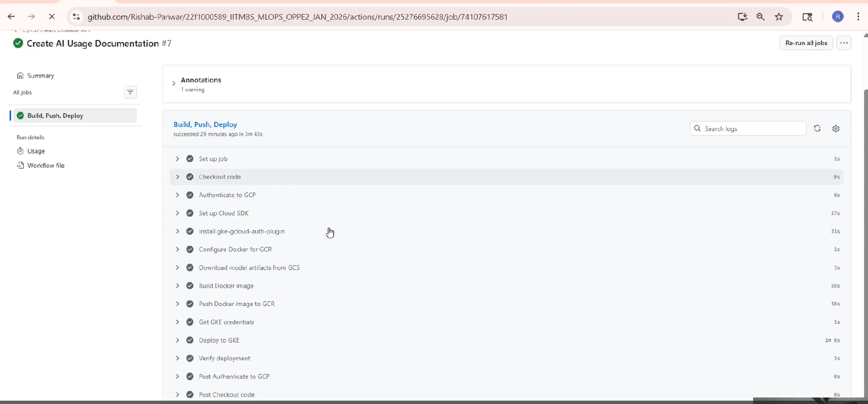Stop page loading with X button
The width and height of the screenshot is (868, 404).
(52, 17)
